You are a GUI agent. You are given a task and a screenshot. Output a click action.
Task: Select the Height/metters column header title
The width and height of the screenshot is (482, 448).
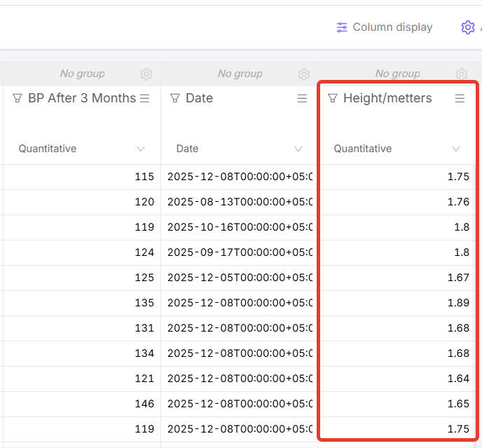[387, 99]
